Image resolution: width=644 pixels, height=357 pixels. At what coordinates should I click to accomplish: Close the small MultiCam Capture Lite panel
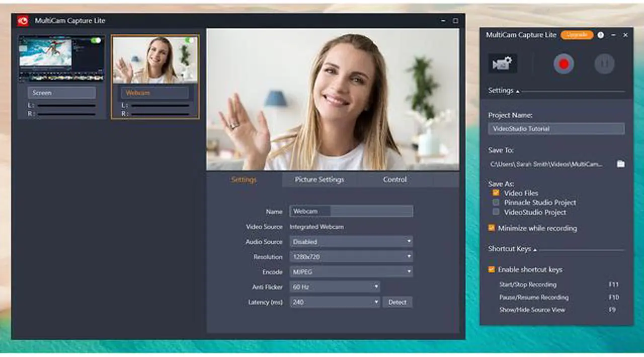(625, 35)
